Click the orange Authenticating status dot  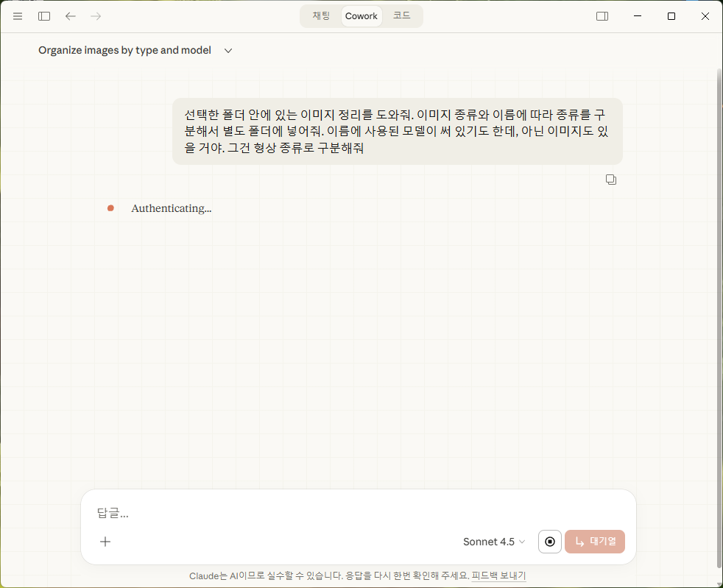coord(110,208)
